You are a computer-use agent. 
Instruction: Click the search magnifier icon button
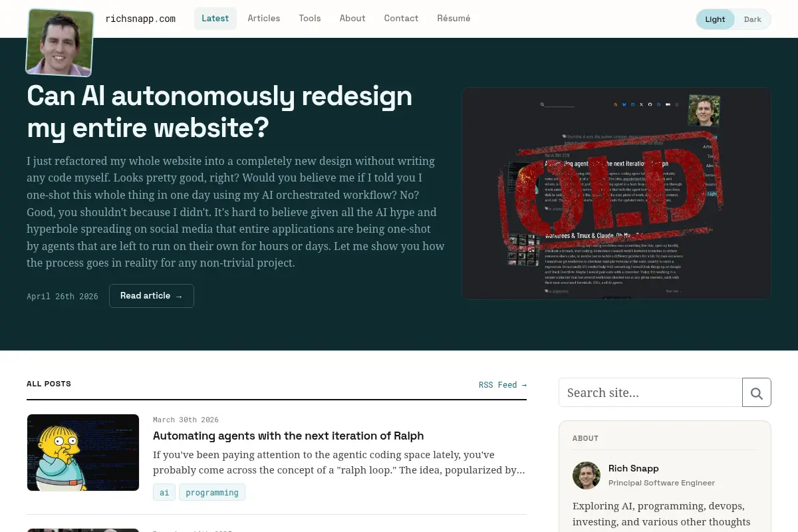[757, 392]
